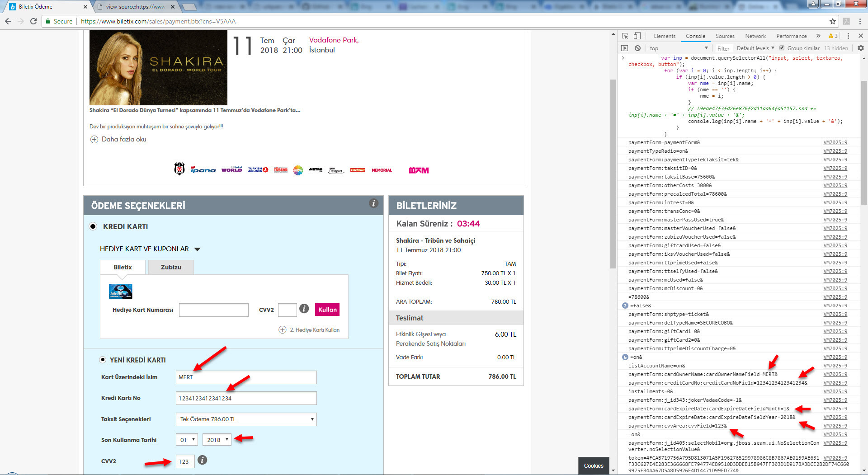The image size is (868, 475).
Task: Show the console sidebar
Action: [625, 48]
